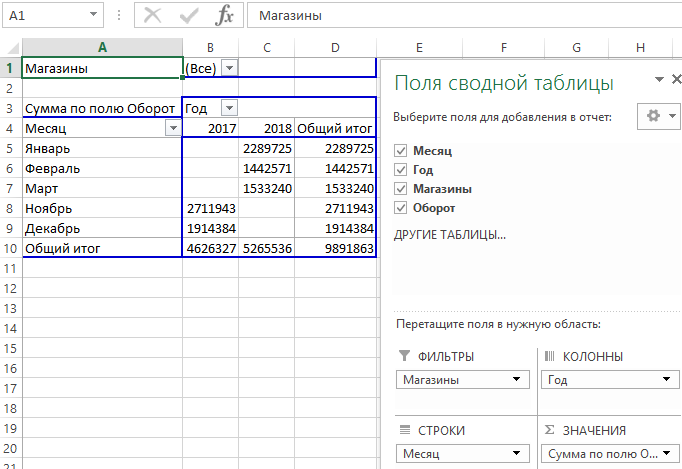This screenshot has width=682, height=469.
Task: Select cell C6 with value 1442571
Action: [267, 168]
